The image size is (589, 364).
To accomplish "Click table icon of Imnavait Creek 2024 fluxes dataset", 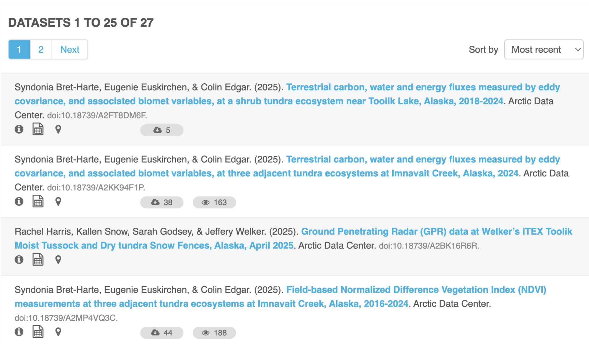I will pyautogui.click(x=38, y=201).
